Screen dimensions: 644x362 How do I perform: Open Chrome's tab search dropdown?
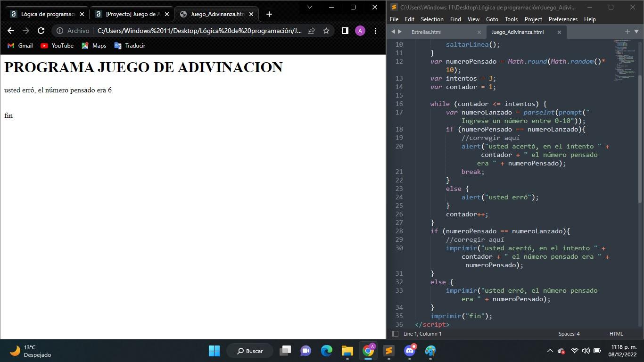coord(309,7)
